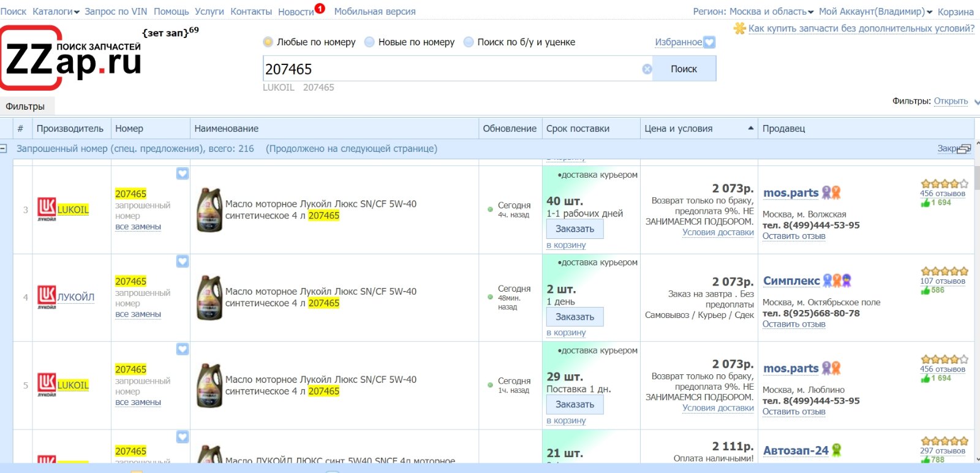Open 'Условия доставки' link in row 3

pos(718,232)
